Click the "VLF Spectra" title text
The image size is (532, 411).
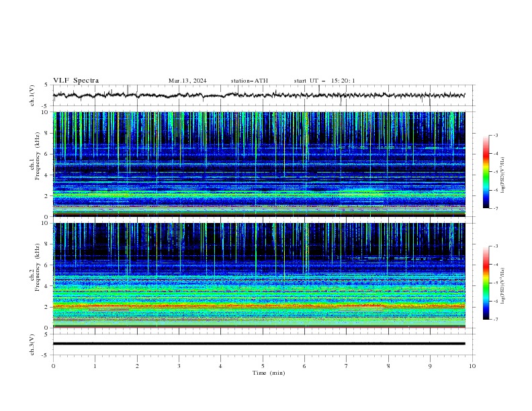(x=76, y=81)
